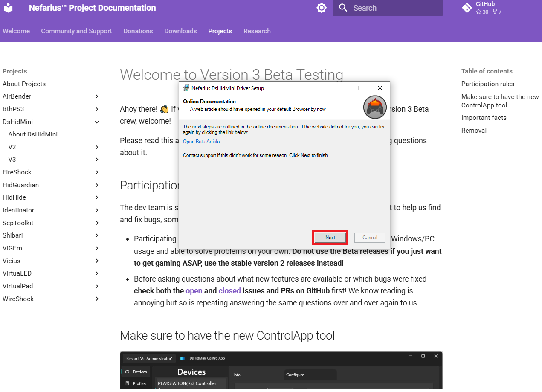The image size is (542, 392).
Task: Click the installer icon in dialog title bar
Action: 186,88
